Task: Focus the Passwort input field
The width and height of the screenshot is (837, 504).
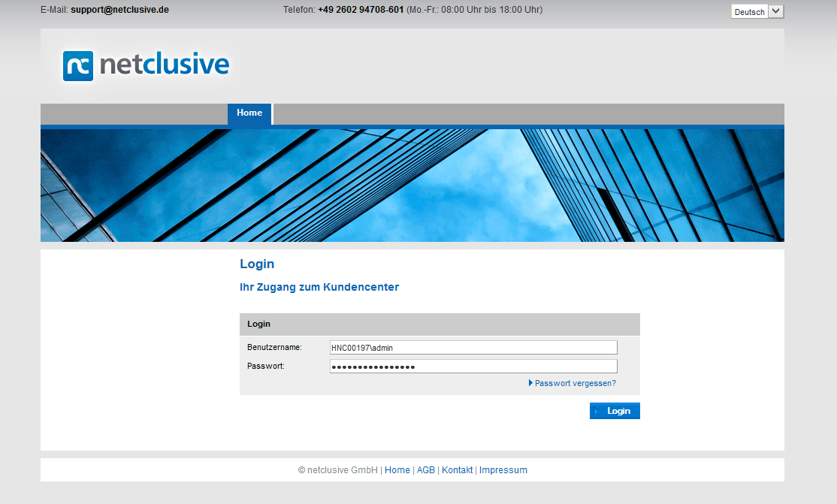Action: tap(473, 366)
